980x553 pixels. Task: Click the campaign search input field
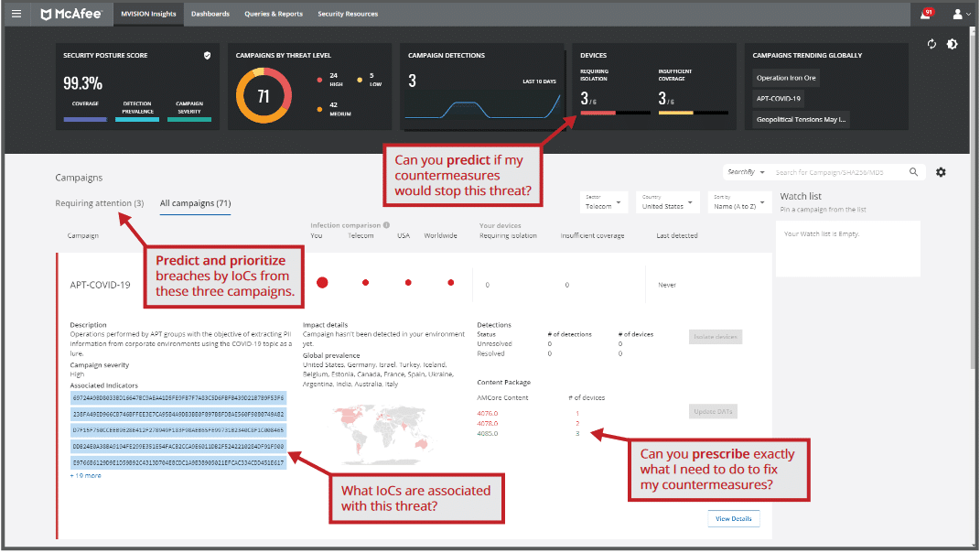coord(837,172)
